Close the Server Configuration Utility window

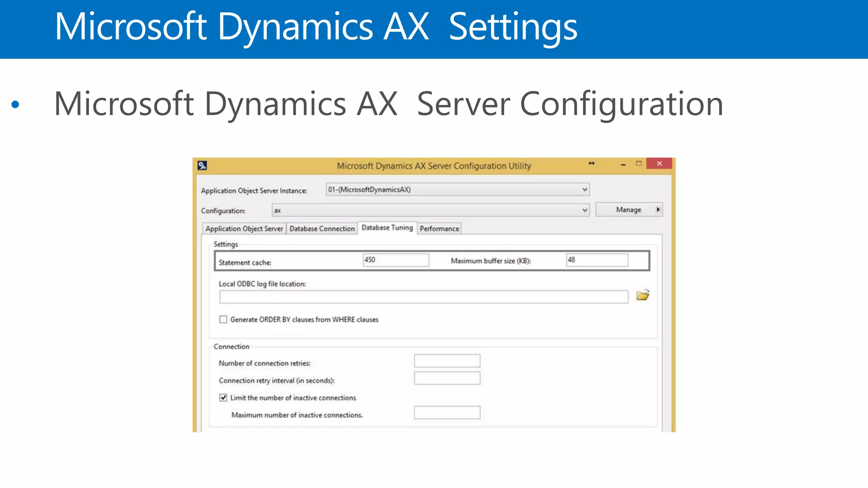(659, 164)
